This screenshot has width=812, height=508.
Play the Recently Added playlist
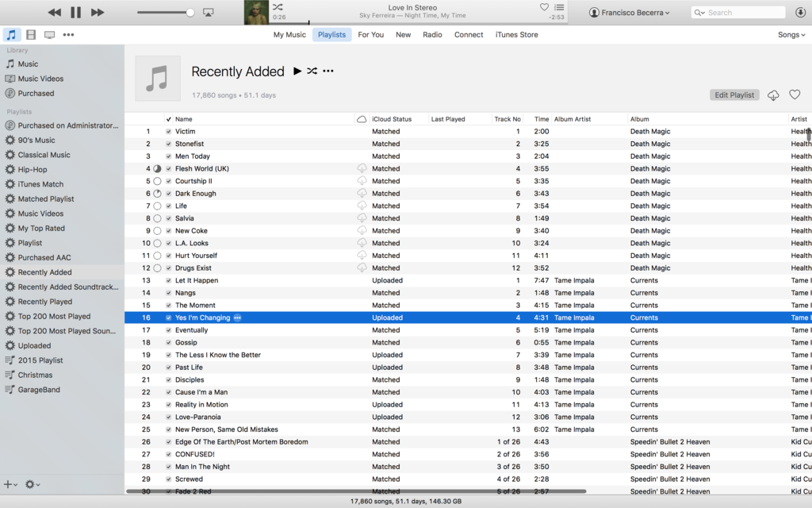coord(297,71)
